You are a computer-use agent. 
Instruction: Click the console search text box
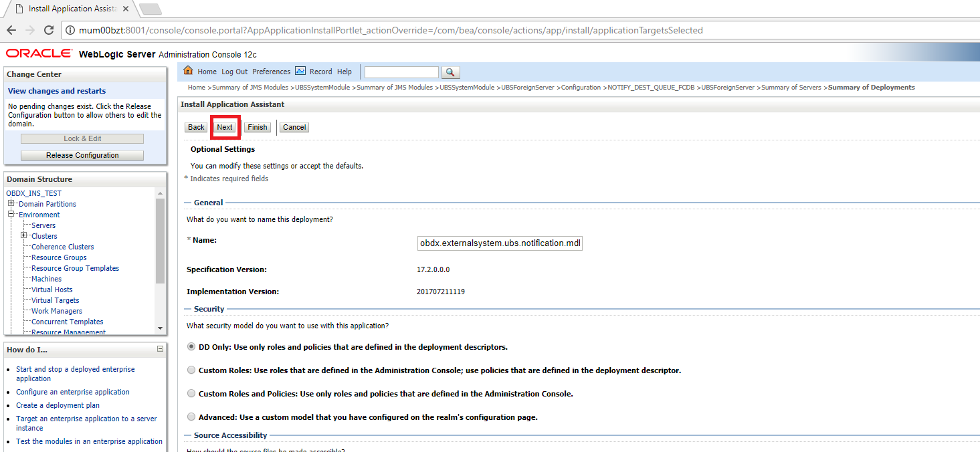coord(401,72)
